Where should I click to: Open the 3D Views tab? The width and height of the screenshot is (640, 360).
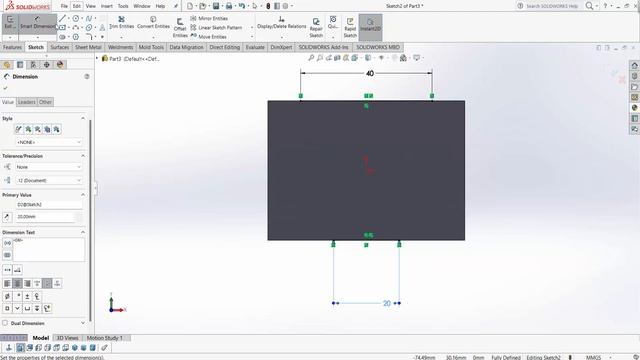point(67,338)
